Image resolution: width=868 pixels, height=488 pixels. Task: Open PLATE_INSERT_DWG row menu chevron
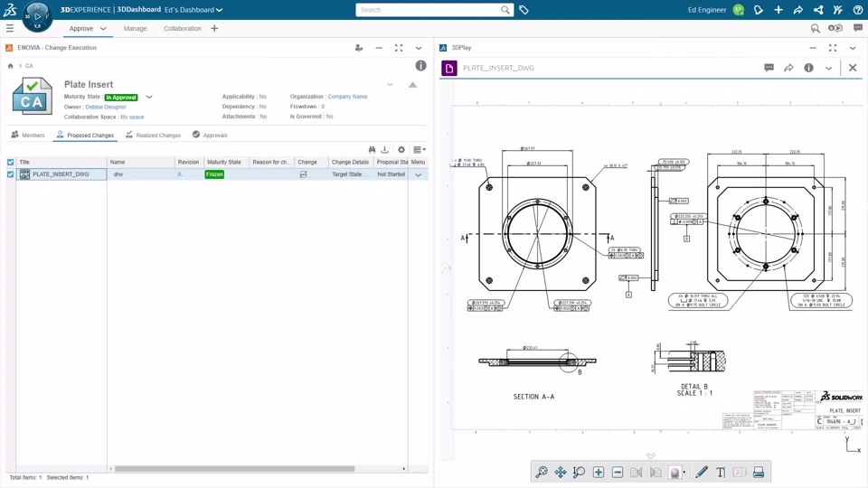click(419, 174)
